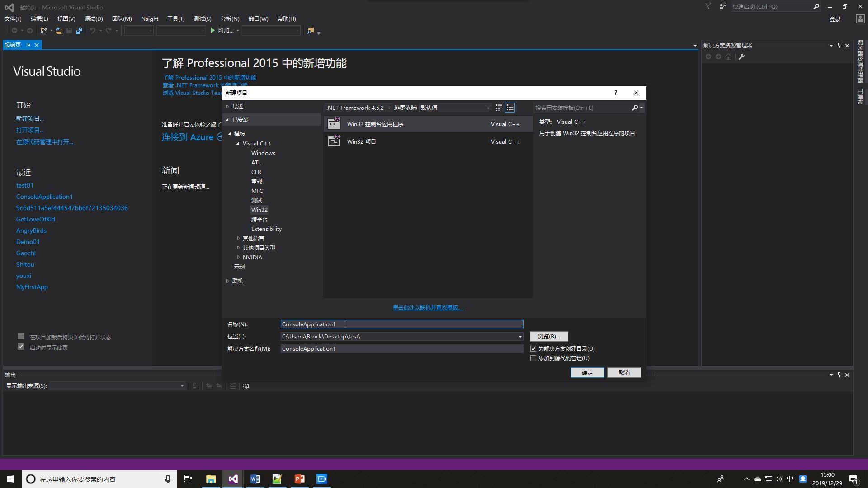Screen dimensions: 868x488
Task: Open the .NET Framework 4.5.2 version dropdown
Action: coord(358,108)
